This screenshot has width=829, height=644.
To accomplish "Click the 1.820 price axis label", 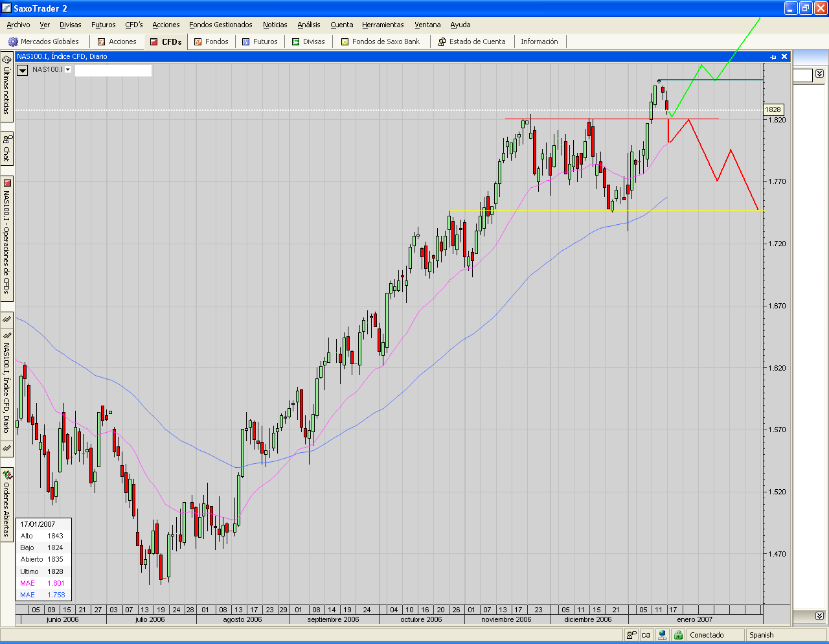I will point(777,120).
